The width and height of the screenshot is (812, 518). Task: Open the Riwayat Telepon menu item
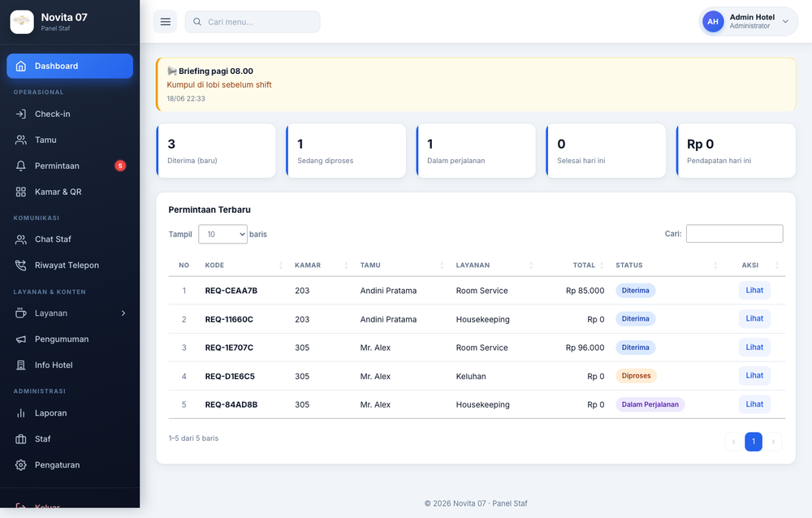(70, 265)
